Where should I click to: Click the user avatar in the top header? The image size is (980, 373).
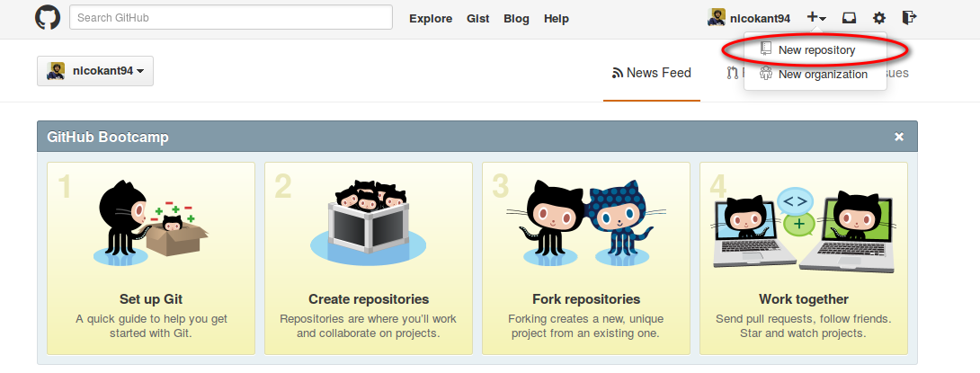pyautogui.click(x=717, y=17)
